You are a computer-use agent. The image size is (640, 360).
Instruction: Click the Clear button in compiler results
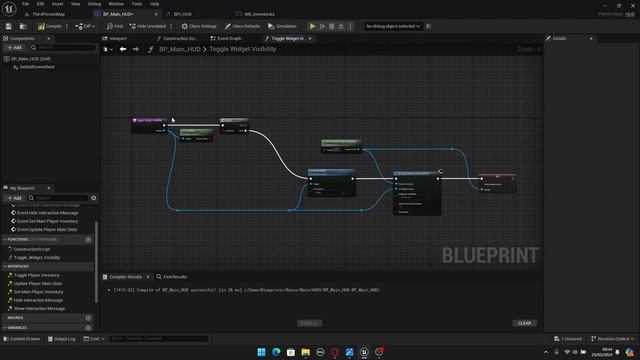click(x=524, y=323)
